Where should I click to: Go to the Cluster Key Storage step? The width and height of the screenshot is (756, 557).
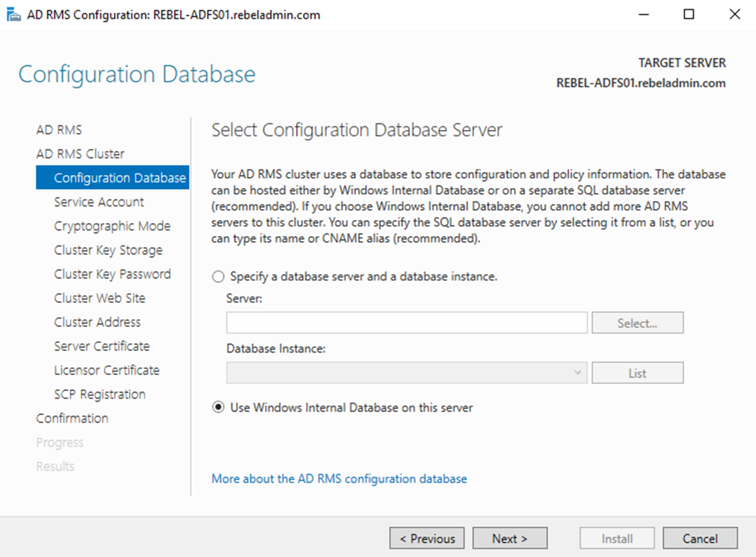(x=108, y=250)
